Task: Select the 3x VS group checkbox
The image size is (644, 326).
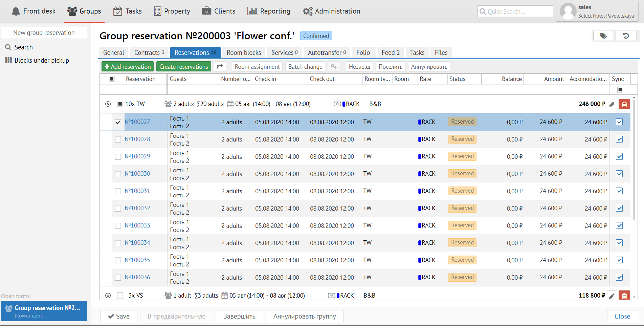Action: [120, 296]
